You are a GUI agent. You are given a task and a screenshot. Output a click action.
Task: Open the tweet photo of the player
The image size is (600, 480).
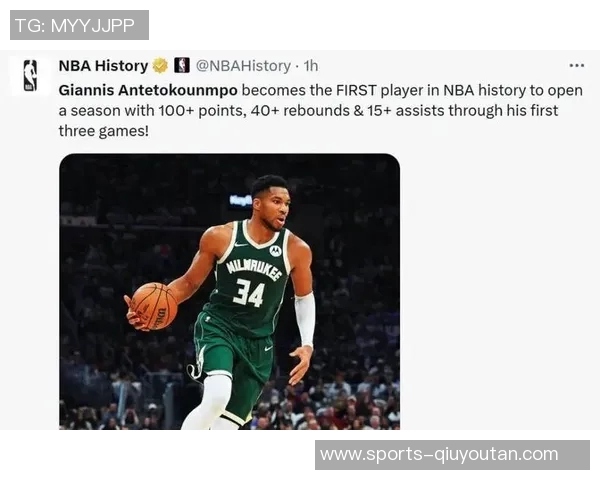pos(230,291)
